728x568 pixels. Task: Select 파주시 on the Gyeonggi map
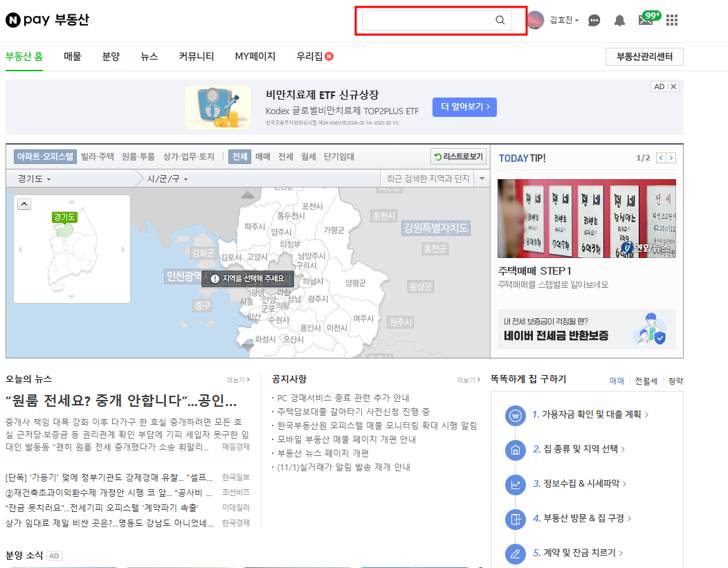click(x=255, y=226)
